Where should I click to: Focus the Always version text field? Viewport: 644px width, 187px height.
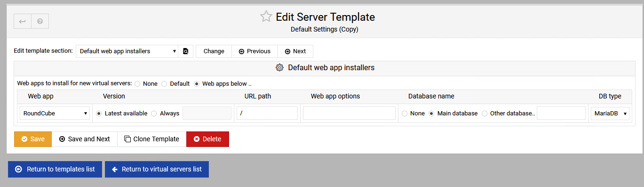207,113
